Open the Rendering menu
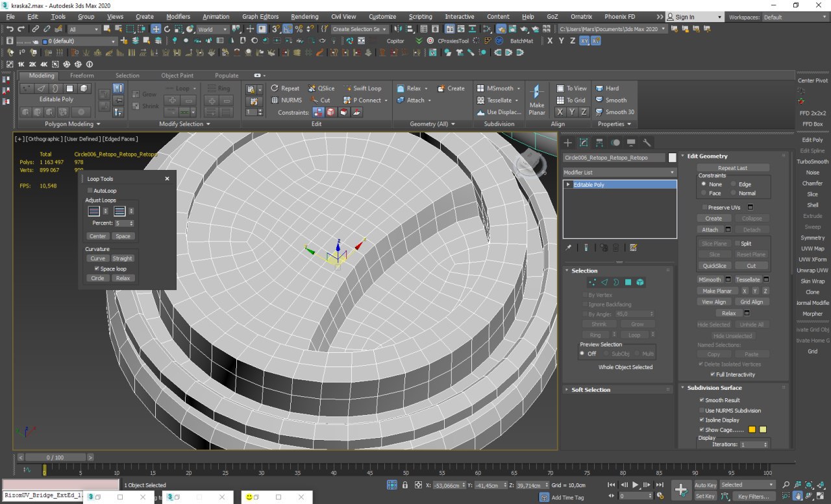The height and width of the screenshot is (504, 831). pyautogui.click(x=304, y=17)
